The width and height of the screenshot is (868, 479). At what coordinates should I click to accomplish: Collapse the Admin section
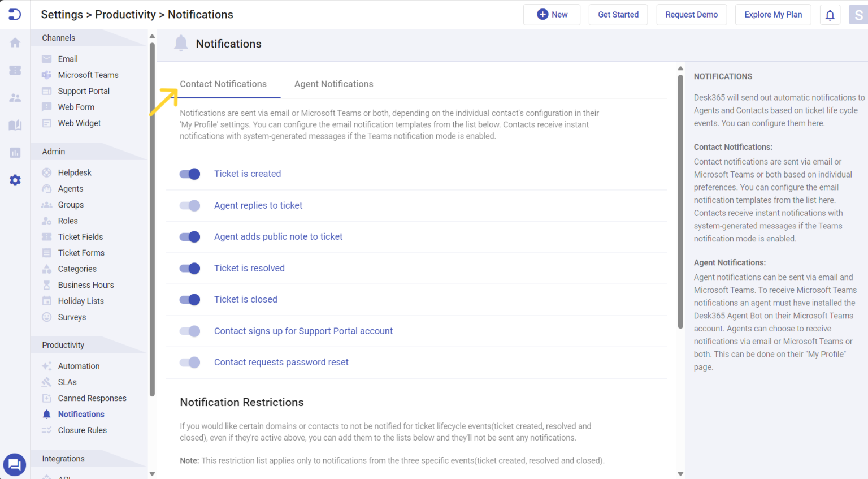(x=53, y=151)
